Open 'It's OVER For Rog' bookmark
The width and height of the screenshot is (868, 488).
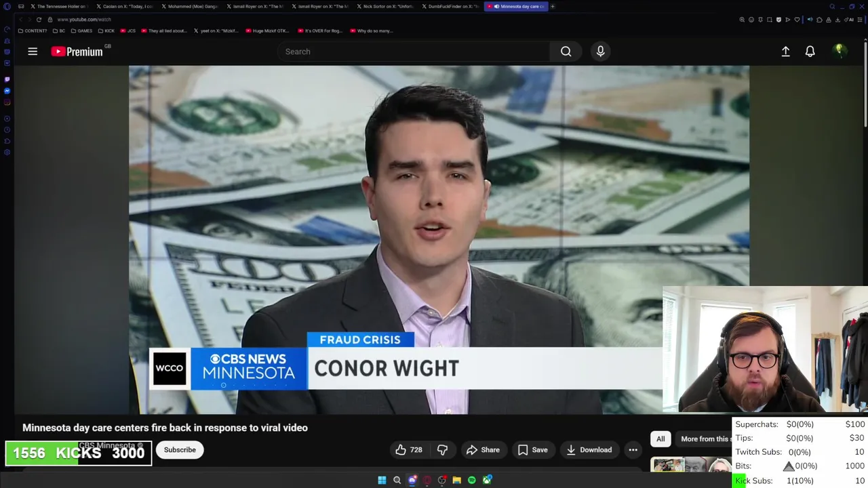coord(320,30)
